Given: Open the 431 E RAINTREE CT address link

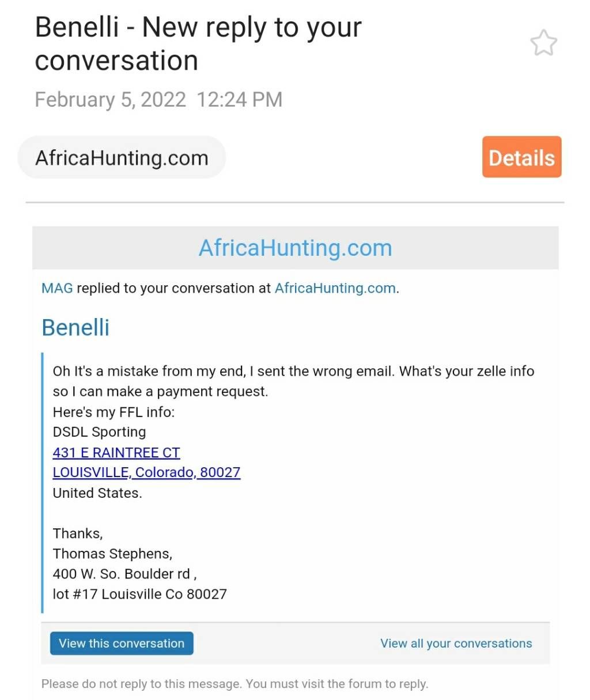Looking at the screenshot, I should coord(116,452).
